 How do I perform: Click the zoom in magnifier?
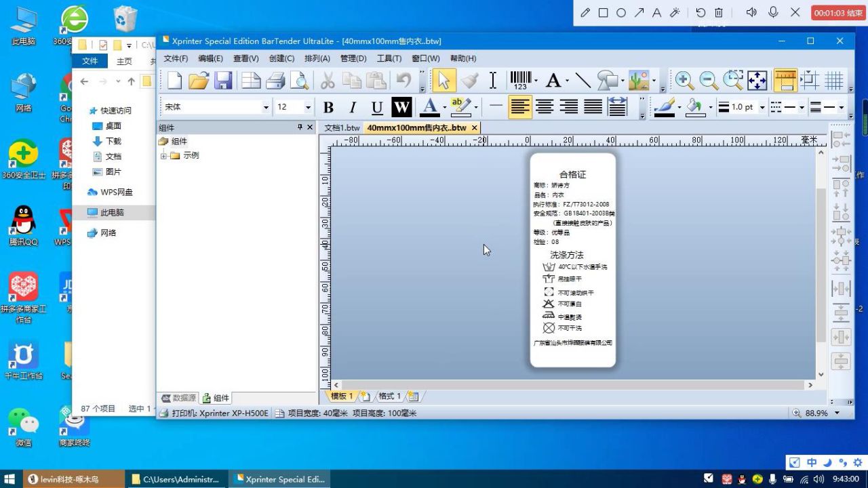click(684, 81)
